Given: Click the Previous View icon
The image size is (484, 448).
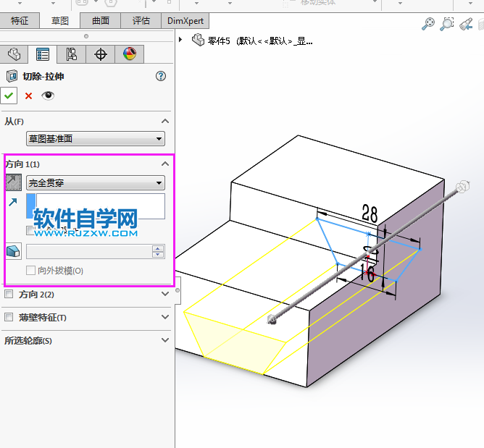Looking at the screenshot, I should click(x=467, y=24).
